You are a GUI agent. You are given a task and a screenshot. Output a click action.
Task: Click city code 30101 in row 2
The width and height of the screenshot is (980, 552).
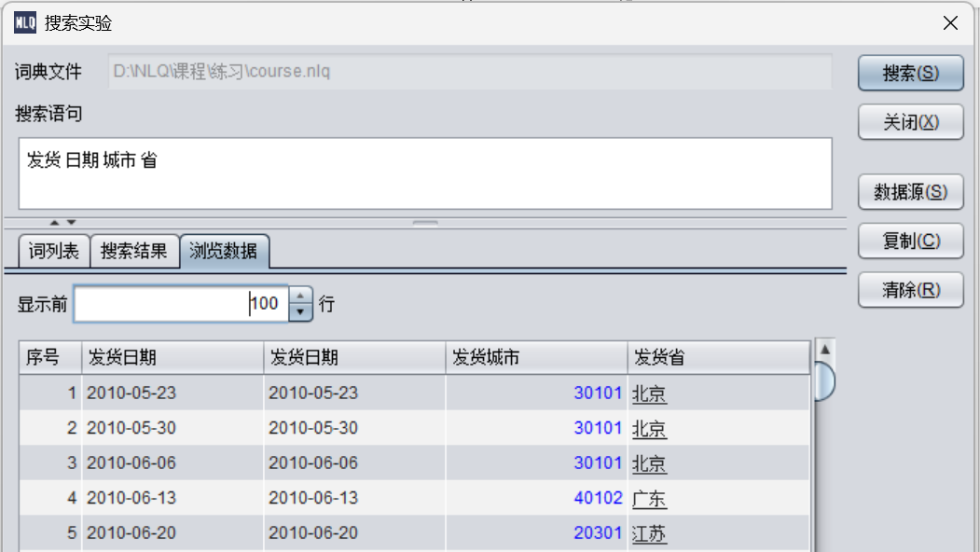(598, 428)
